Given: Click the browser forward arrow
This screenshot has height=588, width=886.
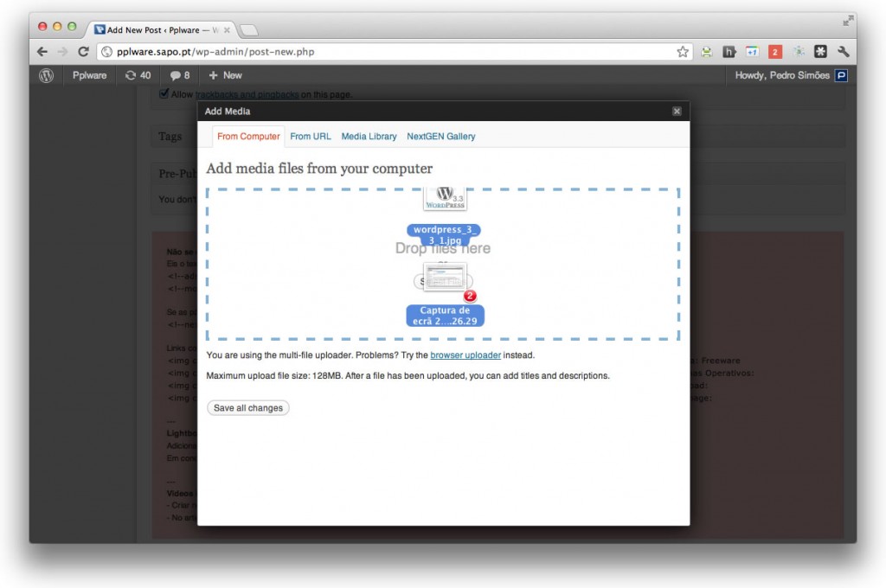Looking at the screenshot, I should (x=62, y=51).
